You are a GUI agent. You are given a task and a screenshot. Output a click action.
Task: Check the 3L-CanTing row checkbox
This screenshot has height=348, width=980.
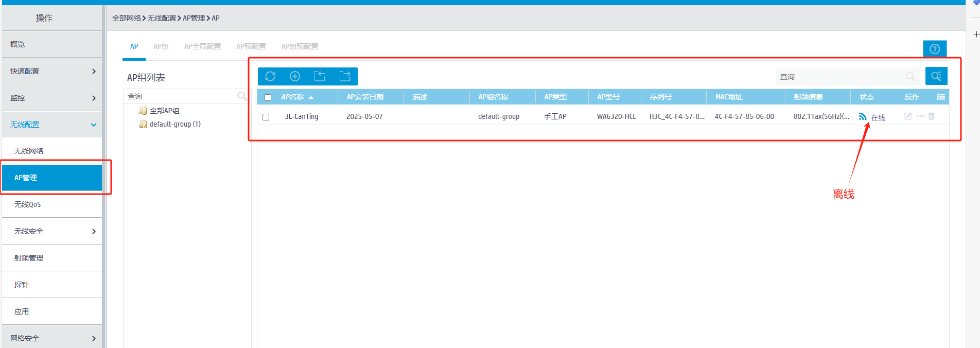point(266,117)
